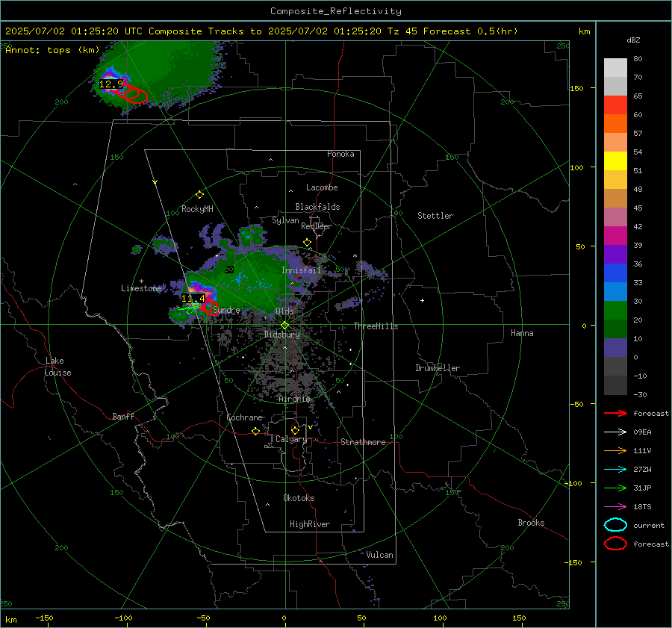
Task: Click red forecast ellipse next to Sundre
Action: [210, 308]
